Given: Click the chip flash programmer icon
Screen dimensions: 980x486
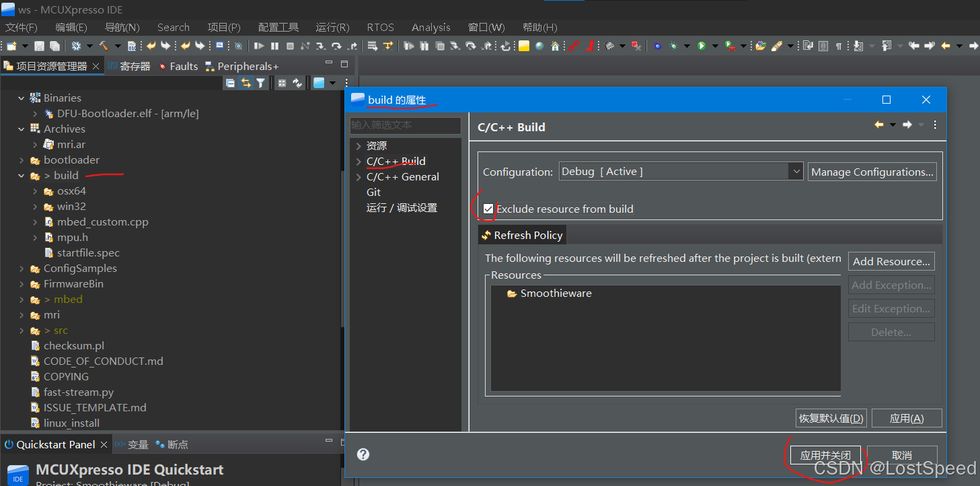Looking at the screenshot, I should click(609, 46).
